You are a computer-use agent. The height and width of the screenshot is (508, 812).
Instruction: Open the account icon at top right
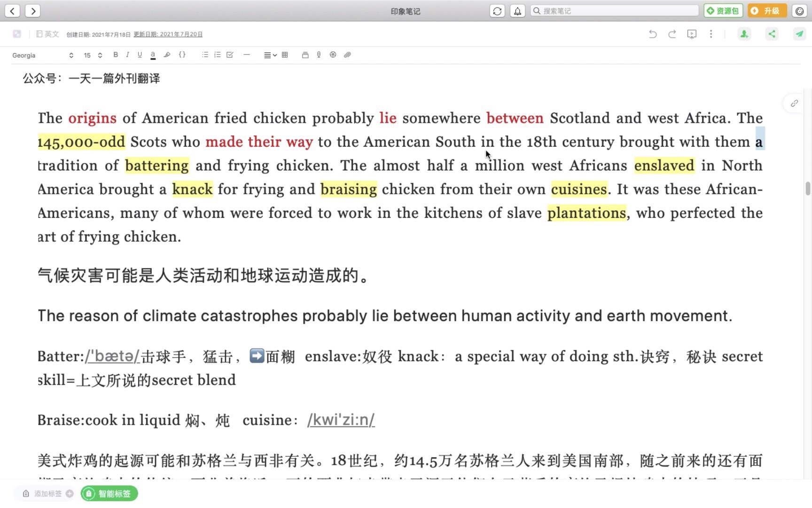coord(799,11)
